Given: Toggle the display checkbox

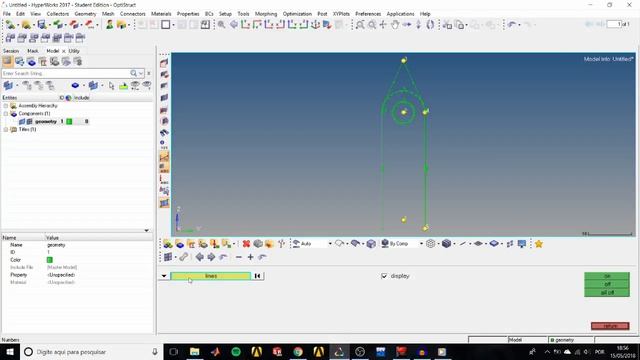Looking at the screenshot, I should [x=384, y=276].
